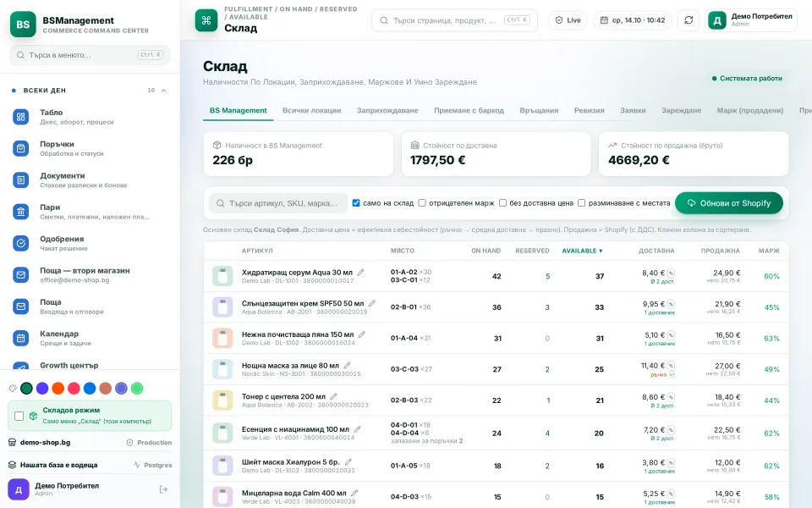Switch to the Всички локации tab
Image resolution: width=812 pixels, height=508 pixels.
[x=312, y=110]
